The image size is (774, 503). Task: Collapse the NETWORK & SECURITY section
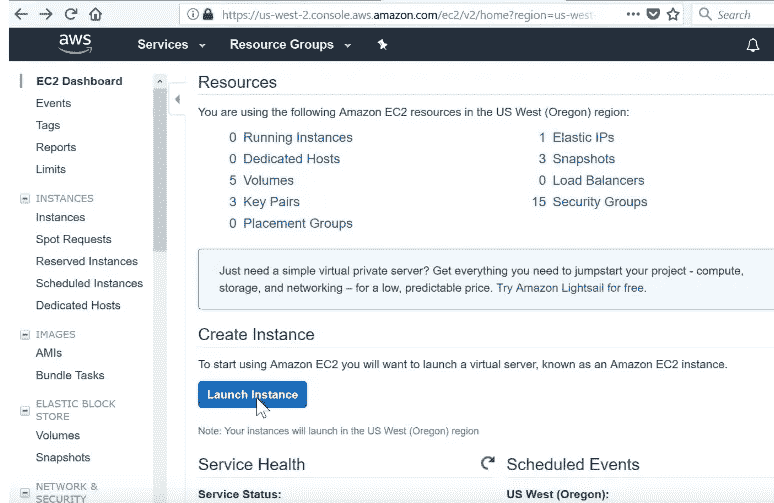[25, 492]
